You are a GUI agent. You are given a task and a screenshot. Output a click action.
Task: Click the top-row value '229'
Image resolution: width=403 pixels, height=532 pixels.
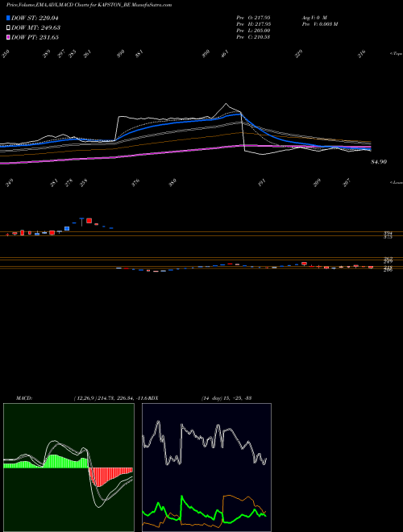click(298, 54)
